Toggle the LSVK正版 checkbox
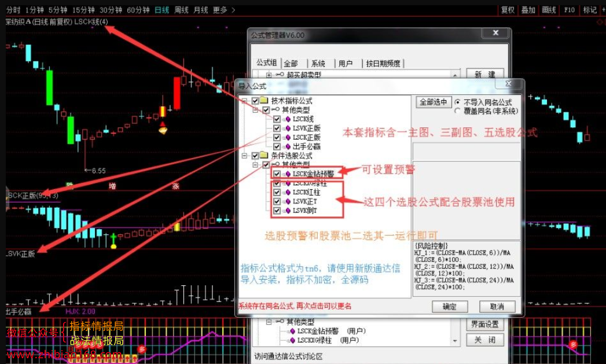 [277, 128]
